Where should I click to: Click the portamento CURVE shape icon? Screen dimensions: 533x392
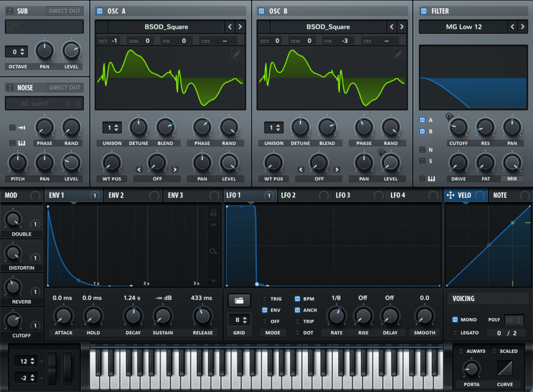click(504, 369)
